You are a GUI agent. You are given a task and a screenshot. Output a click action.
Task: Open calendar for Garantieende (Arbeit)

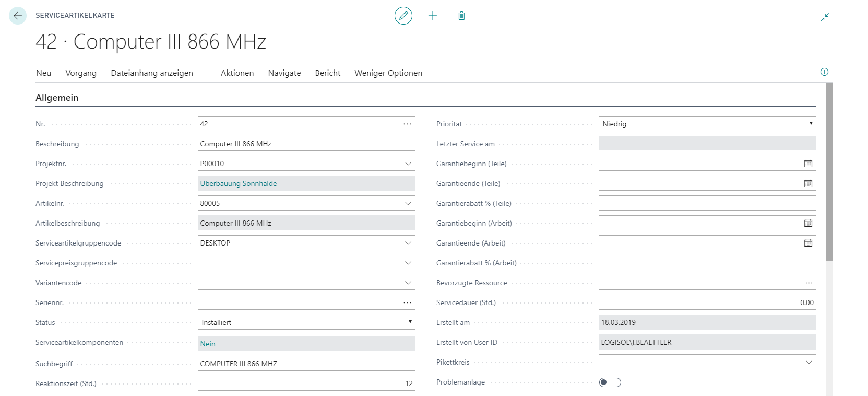[x=808, y=243]
